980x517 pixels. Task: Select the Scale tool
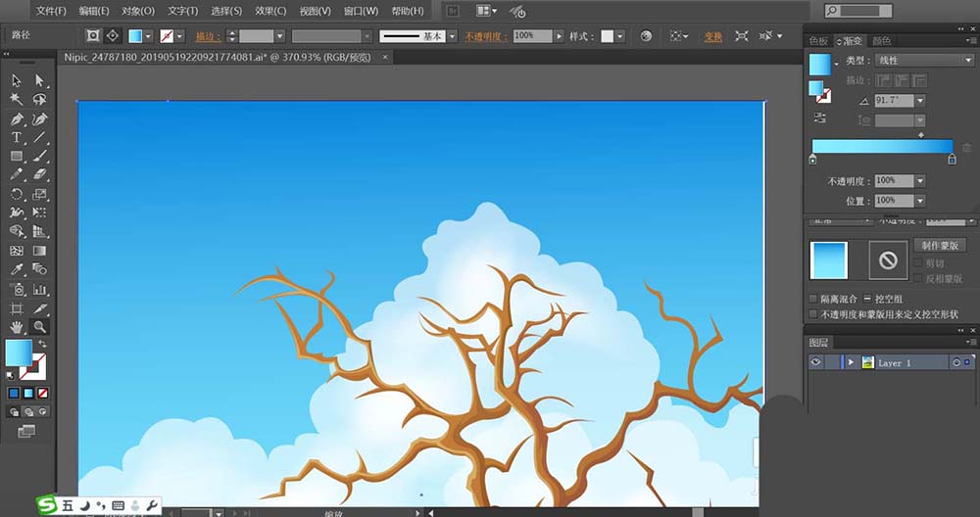point(39,194)
